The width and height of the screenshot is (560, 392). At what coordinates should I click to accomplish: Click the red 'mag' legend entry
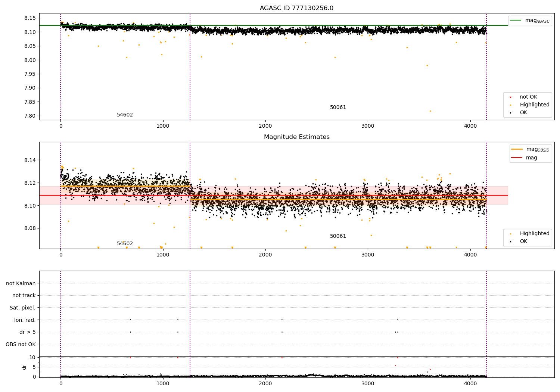click(x=525, y=158)
